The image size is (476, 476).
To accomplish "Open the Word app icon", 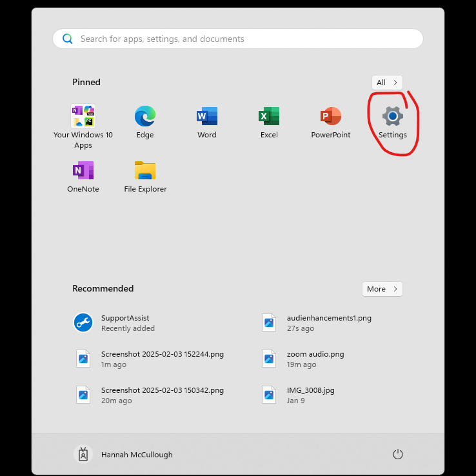I will [x=207, y=117].
